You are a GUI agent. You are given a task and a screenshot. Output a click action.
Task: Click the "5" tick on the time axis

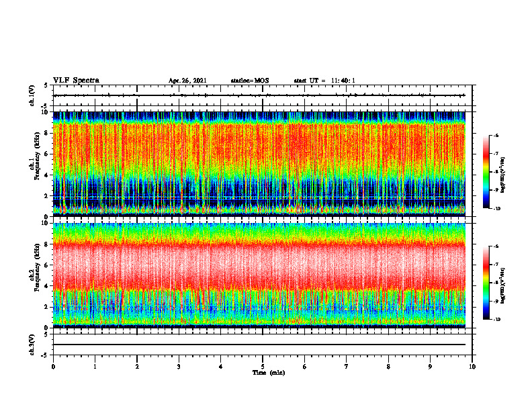[x=263, y=367]
